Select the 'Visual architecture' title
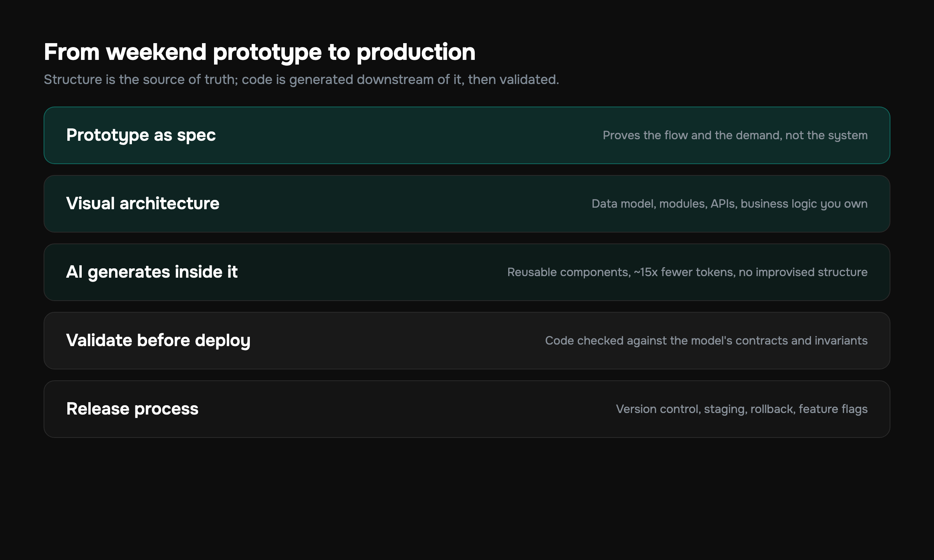This screenshot has height=560, width=934. point(143,203)
